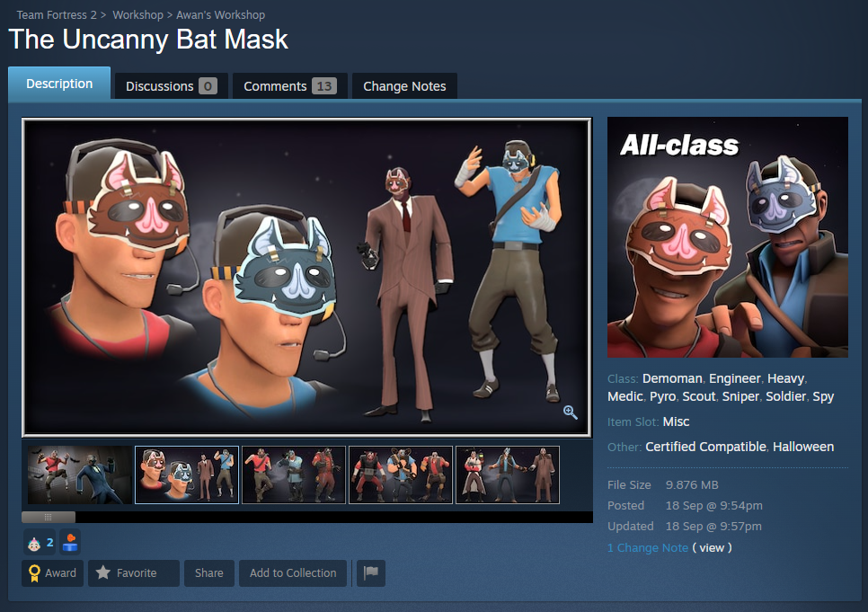Viewport: 868px width, 612px height.
Task: Go to the Team Fortress 2 breadcrumb
Action: pyautogui.click(x=57, y=15)
